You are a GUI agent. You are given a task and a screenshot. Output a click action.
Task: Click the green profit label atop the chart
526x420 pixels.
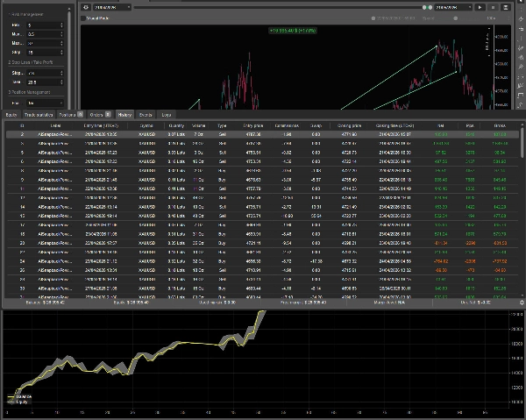point(293,31)
